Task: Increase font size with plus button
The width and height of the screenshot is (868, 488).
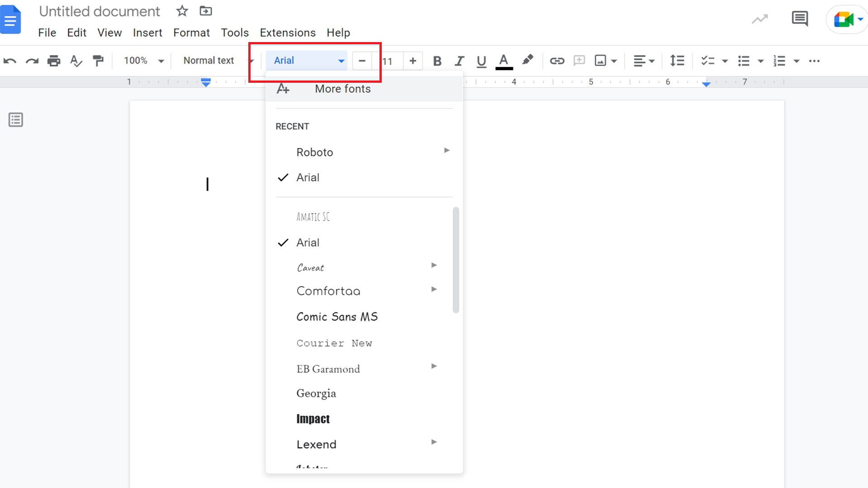Action: 413,61
